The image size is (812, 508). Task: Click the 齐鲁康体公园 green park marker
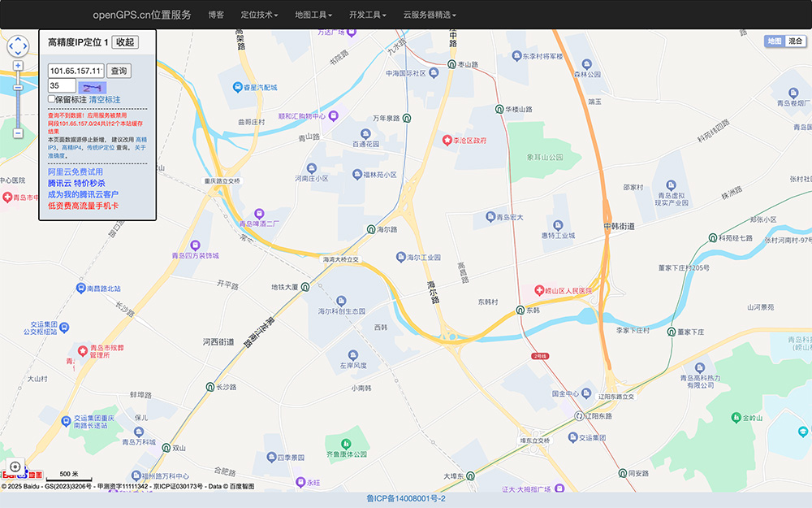click(346, 444)
